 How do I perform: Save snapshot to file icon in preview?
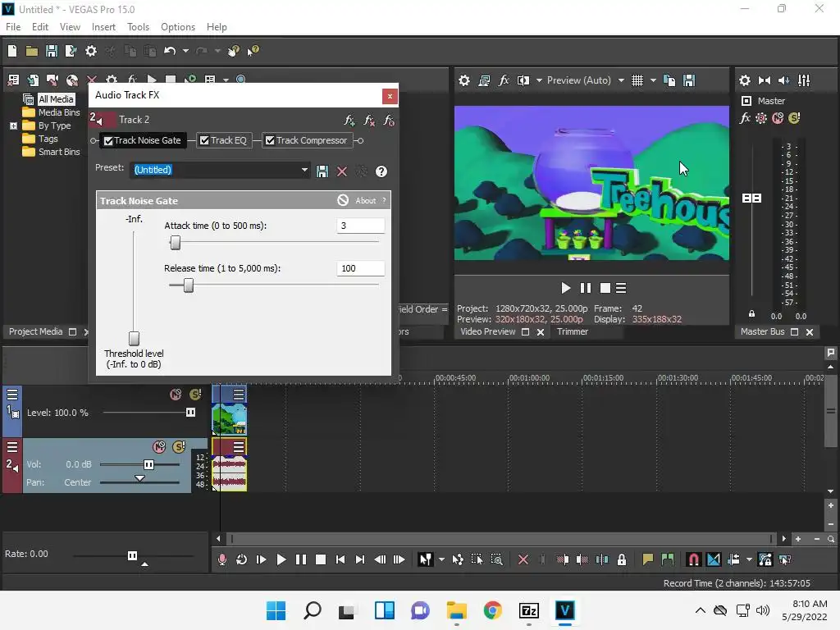point(689,81)
